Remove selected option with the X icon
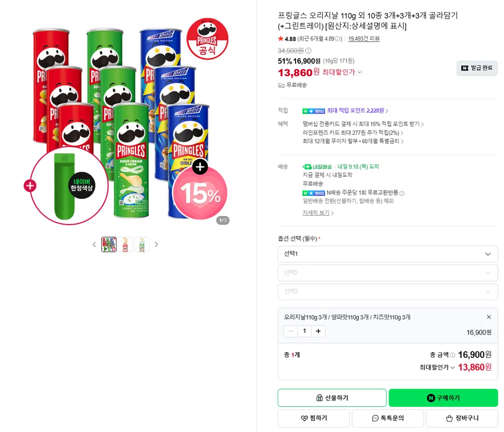 click(x=489, y=317)
